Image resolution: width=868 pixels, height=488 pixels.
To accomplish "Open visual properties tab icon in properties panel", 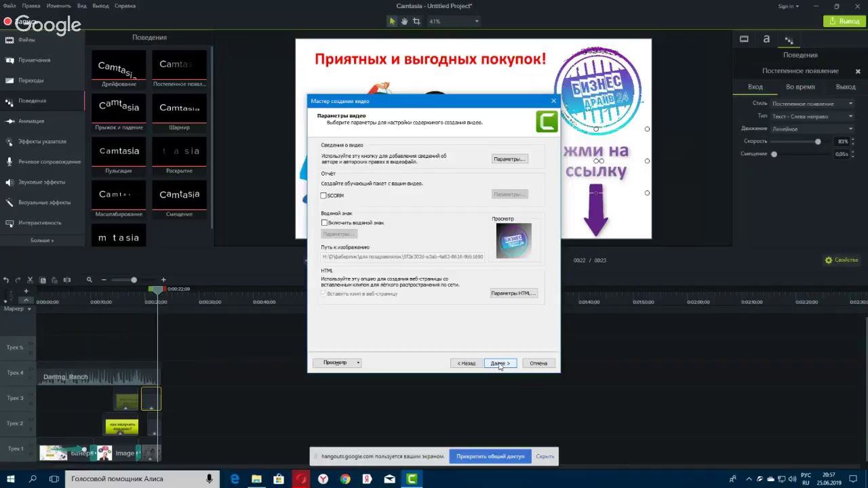I will click(744, 39).
